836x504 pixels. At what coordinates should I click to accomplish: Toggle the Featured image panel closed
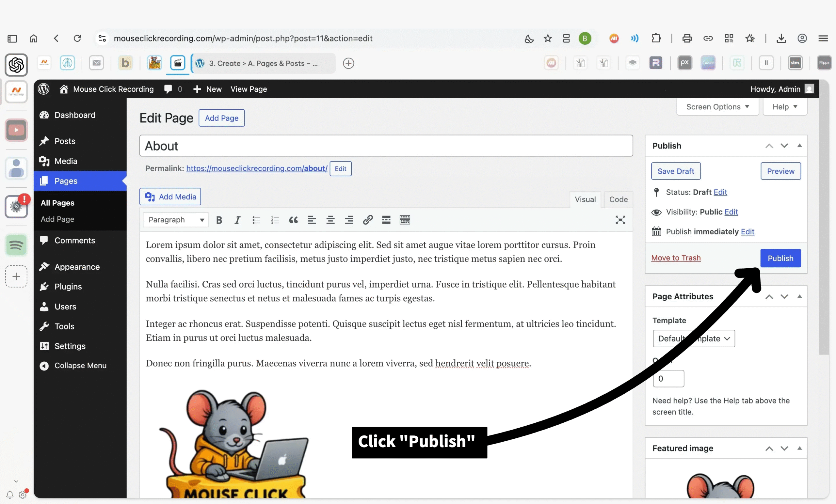point(800,449)
